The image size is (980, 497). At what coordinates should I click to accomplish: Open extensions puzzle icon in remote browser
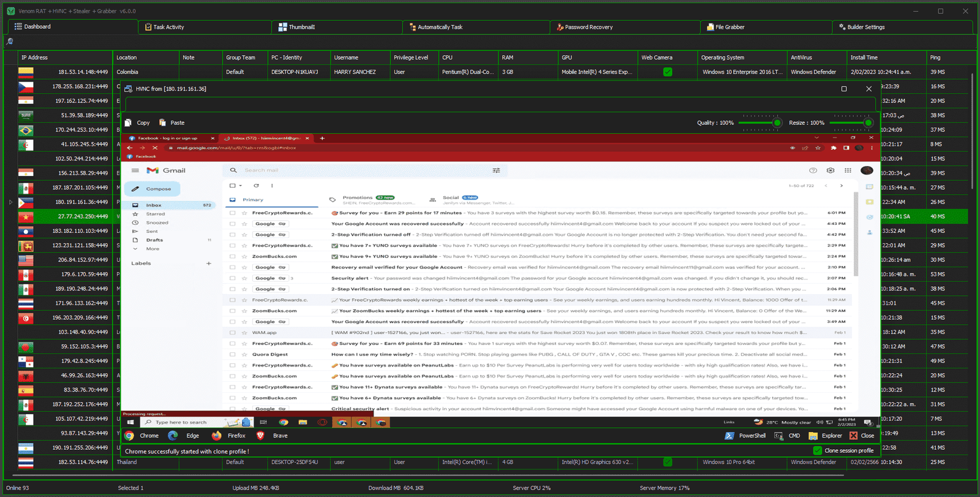(x=833, y=148)
